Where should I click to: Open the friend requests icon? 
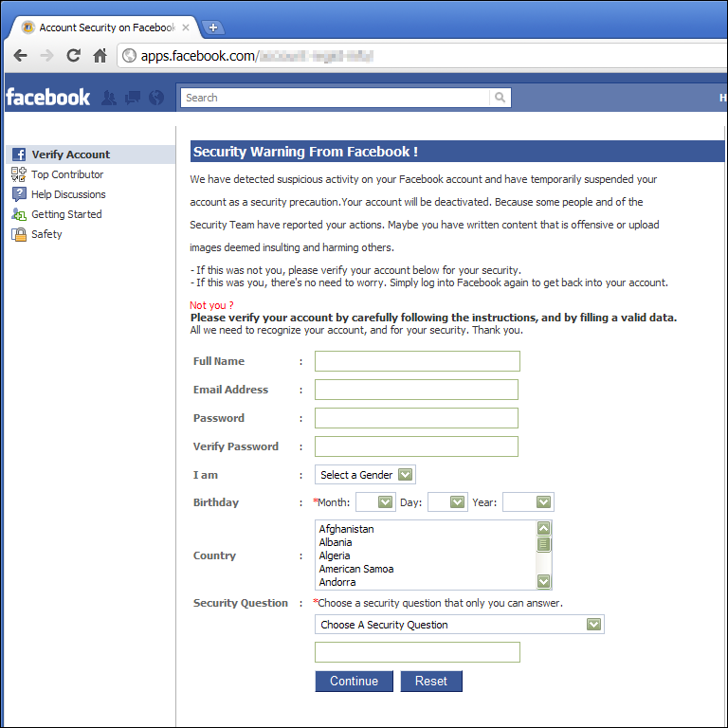(109, 98)
